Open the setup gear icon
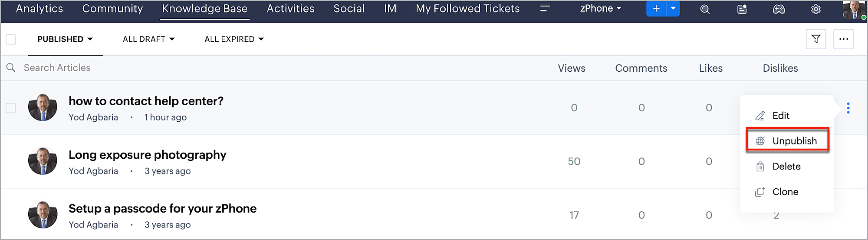This screenshot has height=240, width=868. 815,9
